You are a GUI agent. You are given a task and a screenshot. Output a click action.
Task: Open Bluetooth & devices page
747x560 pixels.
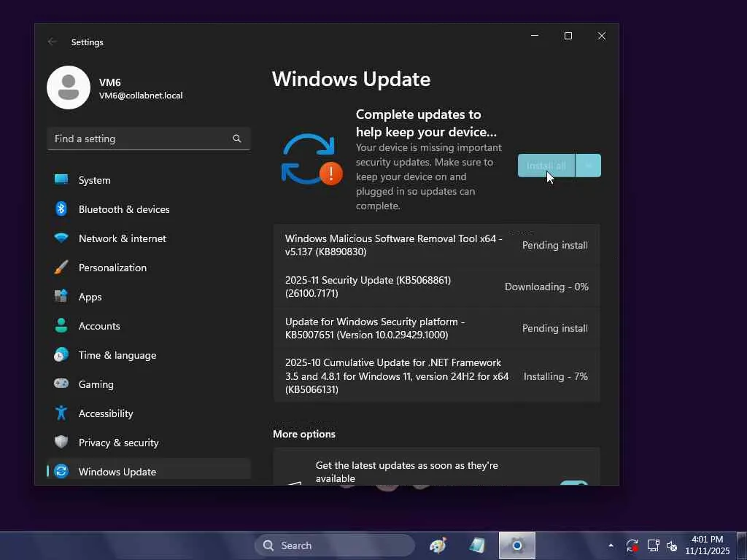(x=149, y=209)
